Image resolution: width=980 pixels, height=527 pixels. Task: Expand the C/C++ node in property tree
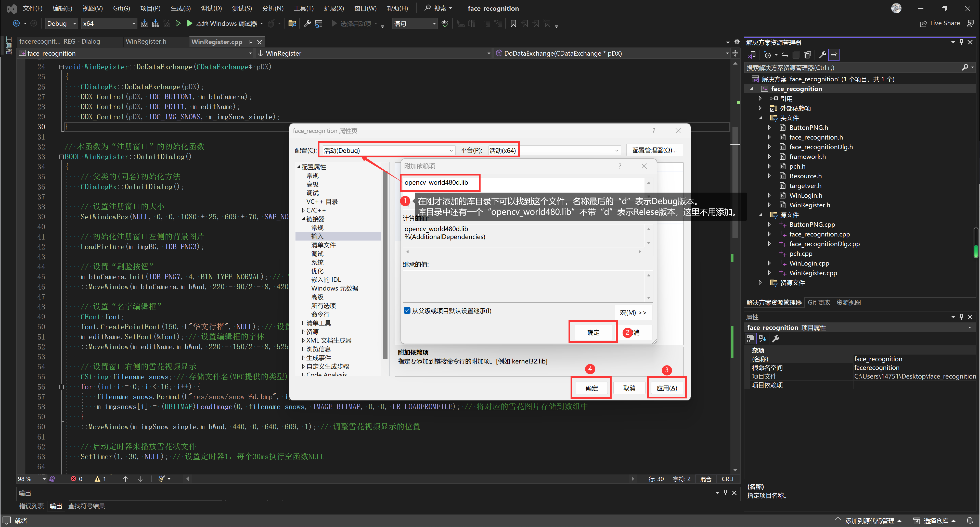click(x=303, y=210)
